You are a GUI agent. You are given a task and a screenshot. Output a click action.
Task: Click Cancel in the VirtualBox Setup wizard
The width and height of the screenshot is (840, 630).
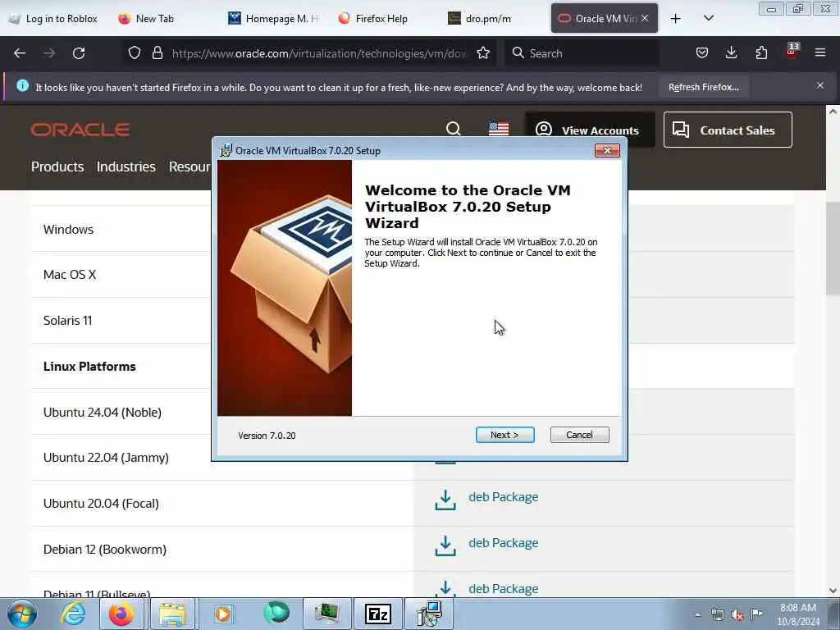point(580,435)
